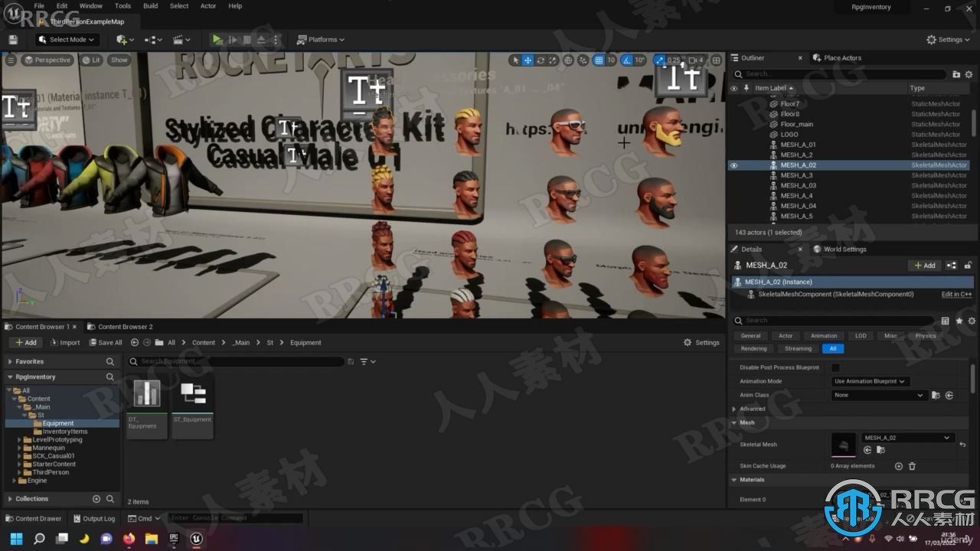The image size is (980, 551).
Task: Click the Outliner create folder icon
Action: [x=956, y=74]
